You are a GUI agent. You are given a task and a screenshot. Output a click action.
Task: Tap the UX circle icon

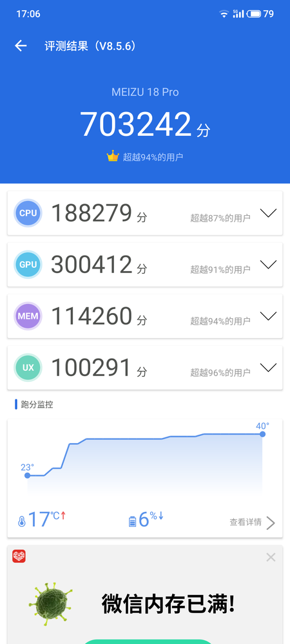pyautogui.click(x=28, y=368)
